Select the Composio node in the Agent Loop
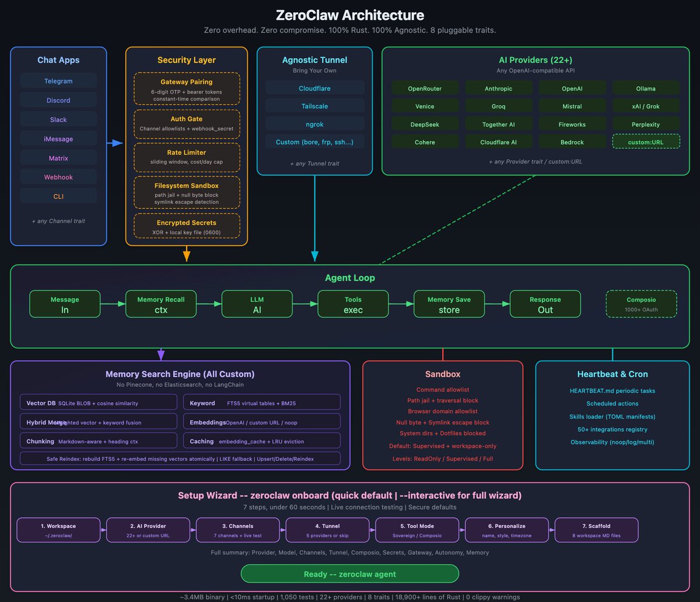Viewport: 700px width, 602px height. point(641,304)
